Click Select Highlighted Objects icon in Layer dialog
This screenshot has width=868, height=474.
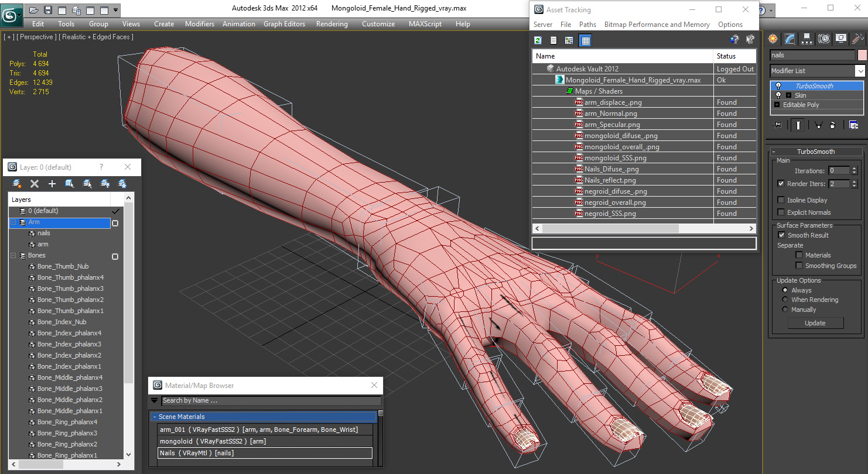(70, 184)
